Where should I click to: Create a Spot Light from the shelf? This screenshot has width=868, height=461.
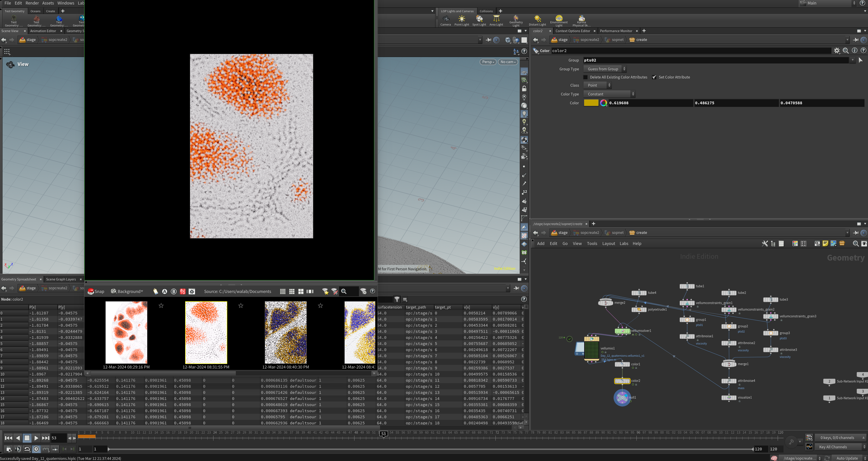(x=479, y=20)
